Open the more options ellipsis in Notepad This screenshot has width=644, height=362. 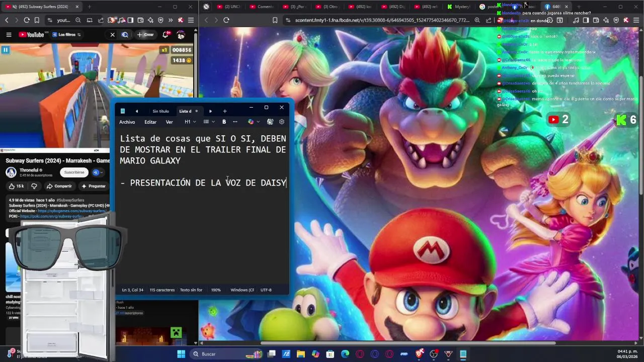coord(235,122)
